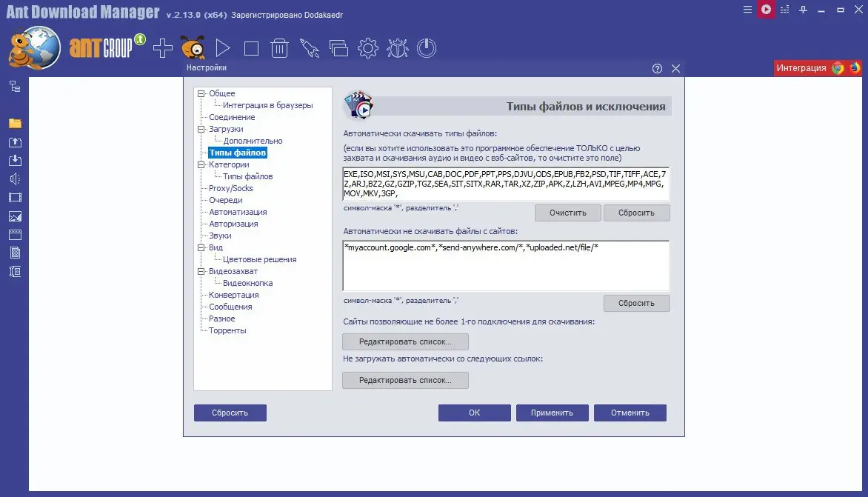Image resolution: width=868 pixels, height=497 pixels.
Task: Open Очереди settings page
Action: [x=225, y=200]
